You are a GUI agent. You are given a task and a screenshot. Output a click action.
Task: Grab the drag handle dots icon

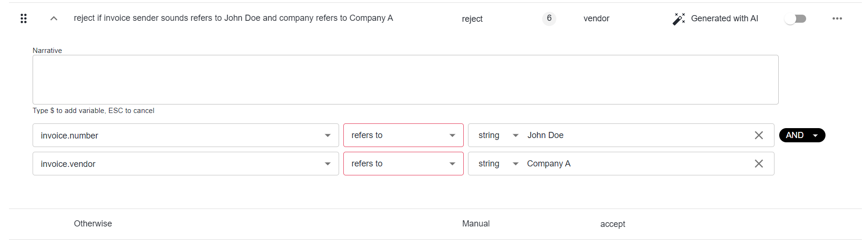pyautogui.click(x=24, y=18)
